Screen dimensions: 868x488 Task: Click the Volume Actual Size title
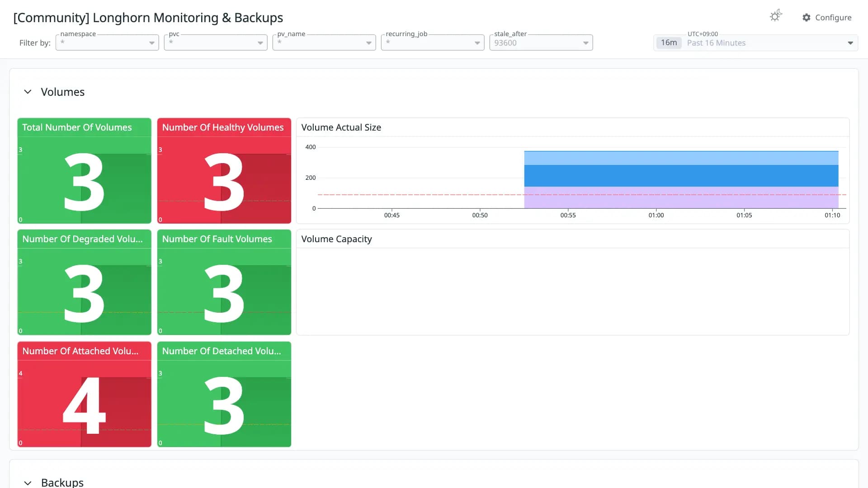(341, 127)
